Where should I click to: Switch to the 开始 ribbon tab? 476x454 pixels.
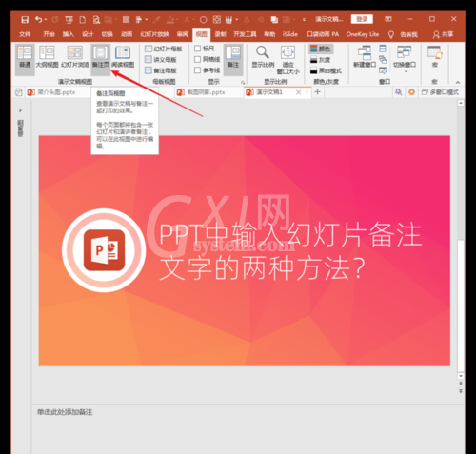tap(49, 34)
